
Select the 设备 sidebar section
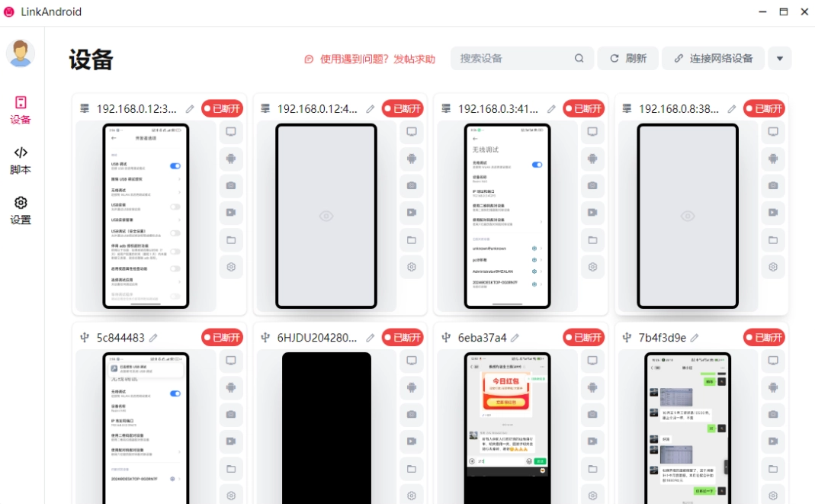tap(21, 110)
